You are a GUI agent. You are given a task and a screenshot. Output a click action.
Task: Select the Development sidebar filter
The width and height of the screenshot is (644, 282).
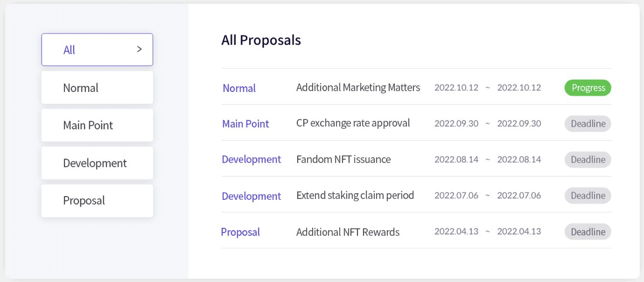tap(97, 163)
